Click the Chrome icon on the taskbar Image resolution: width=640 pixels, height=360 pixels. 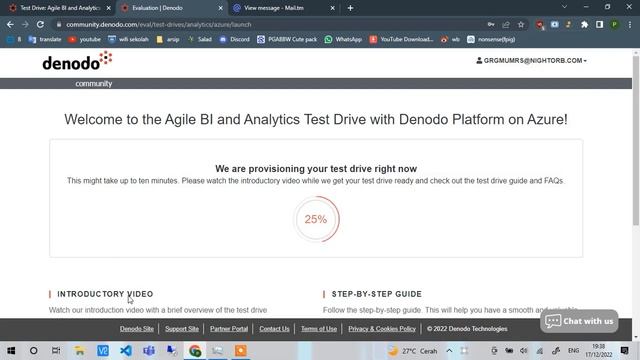coord(195,351)
